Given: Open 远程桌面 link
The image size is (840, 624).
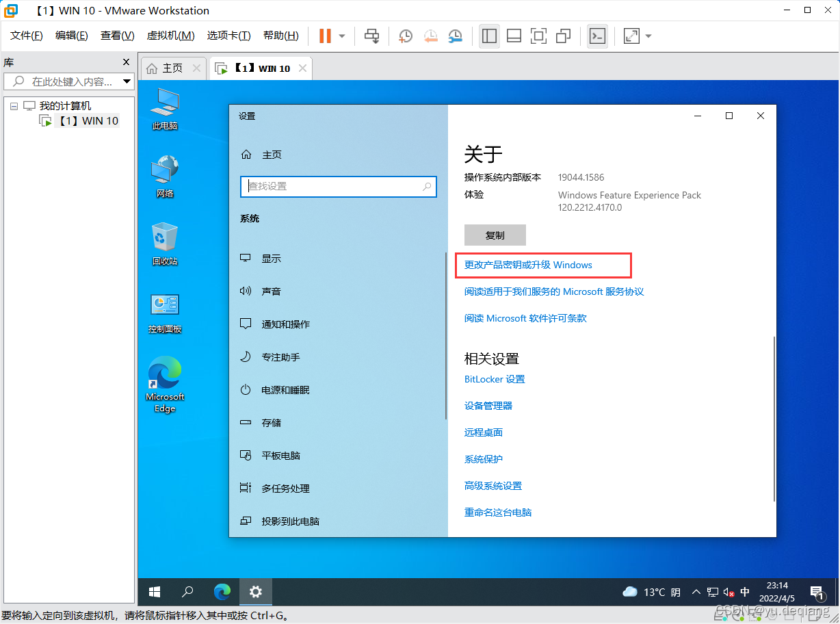Looking at the screenshot, I should [x=484, y=432].
